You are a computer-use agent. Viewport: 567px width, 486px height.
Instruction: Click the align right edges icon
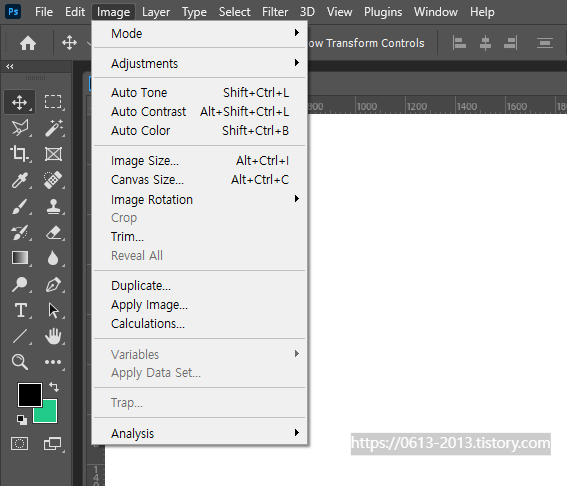pyautogui.click(x=511, y=43)
